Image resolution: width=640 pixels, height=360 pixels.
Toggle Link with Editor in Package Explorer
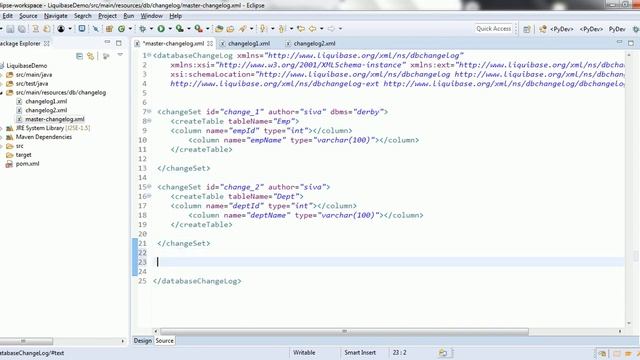pos(91,56)
